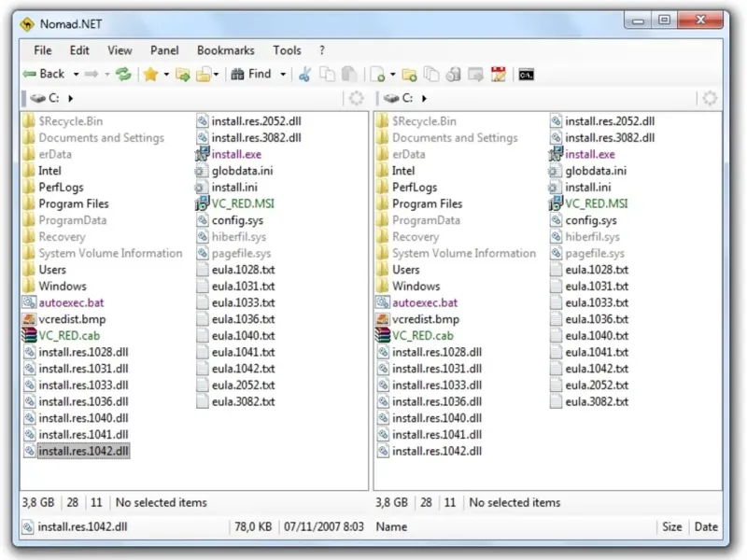747x560 pixels.
Task: Select vcredist.bmp in the right panel
Action: [x=417, y=319]
